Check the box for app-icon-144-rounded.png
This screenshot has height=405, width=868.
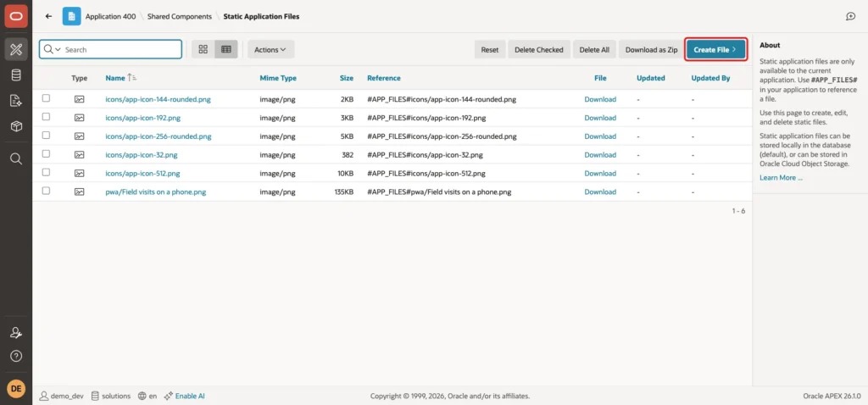(46, 98)
